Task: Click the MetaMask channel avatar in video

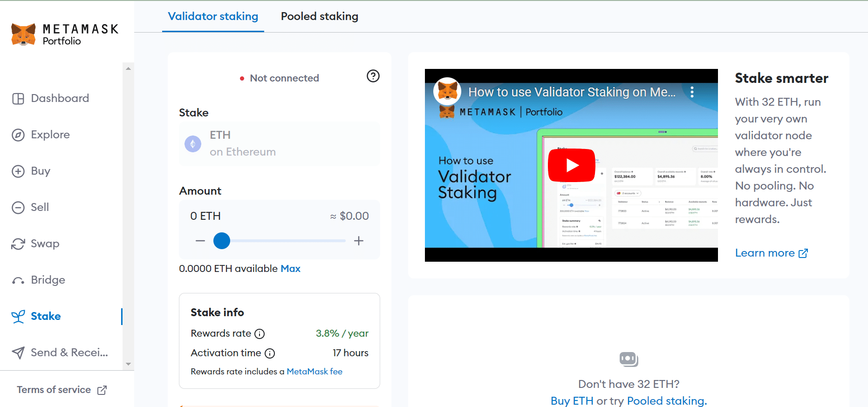Action: click(447, 91)
